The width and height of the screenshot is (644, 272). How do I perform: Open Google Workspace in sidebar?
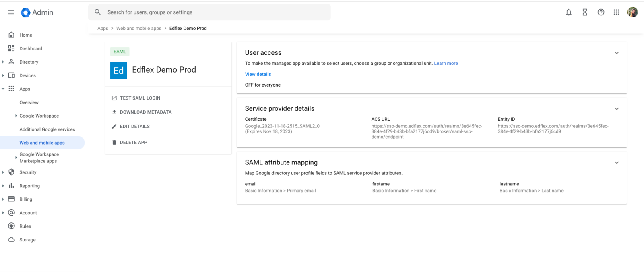pos(39,116)
